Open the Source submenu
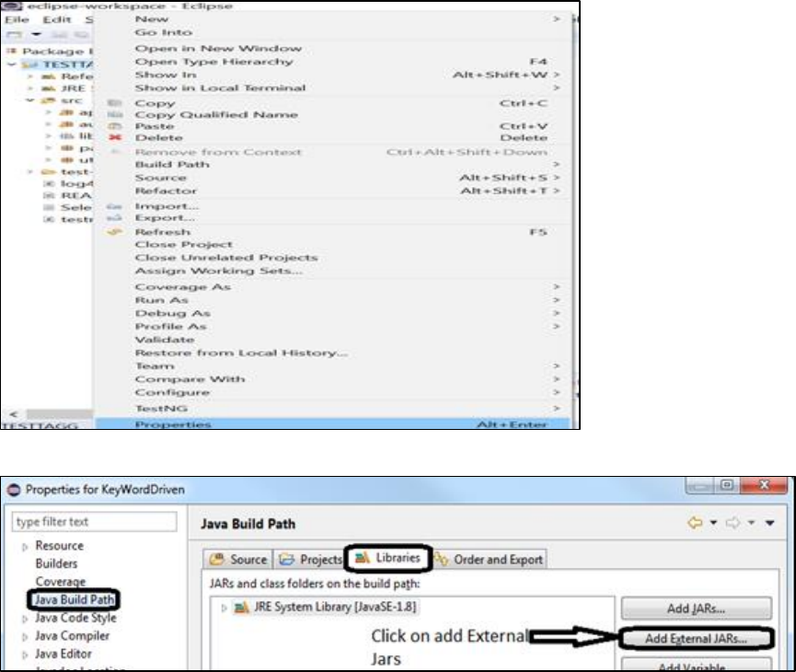Image resolution: width=796 pixels, height=672 pixels. (333, 178)
